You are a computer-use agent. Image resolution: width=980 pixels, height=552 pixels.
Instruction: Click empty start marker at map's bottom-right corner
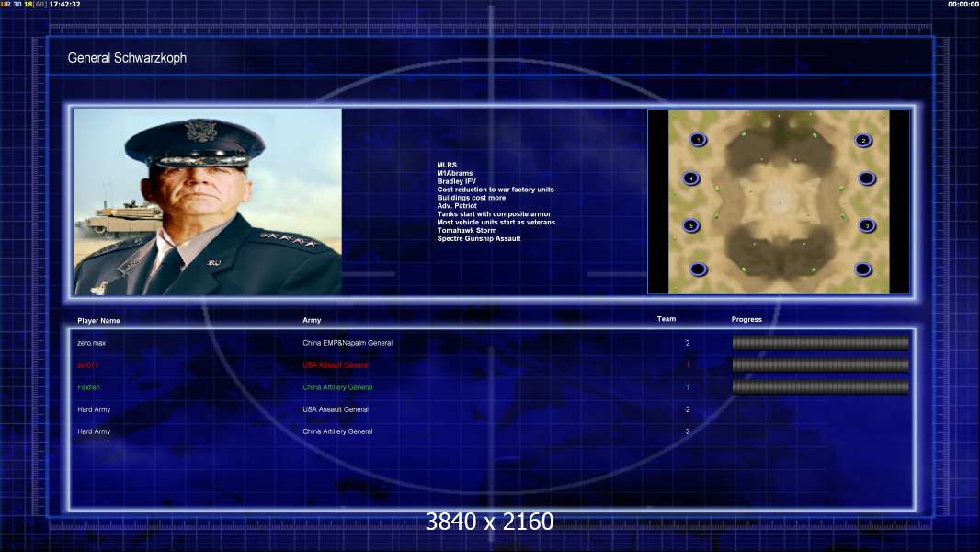[862, 270]
